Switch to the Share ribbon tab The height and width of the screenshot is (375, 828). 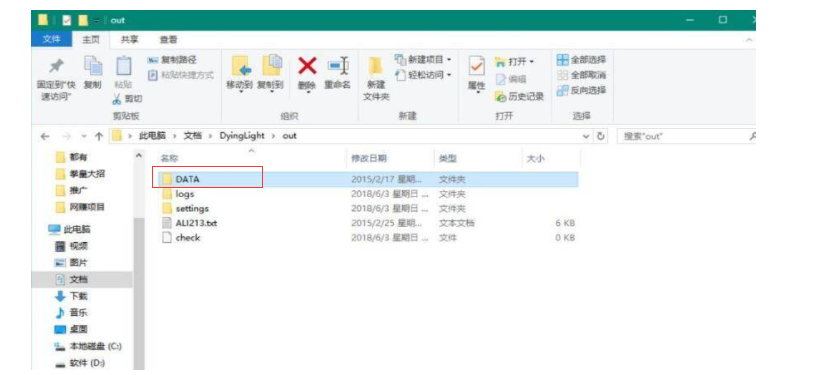click(129, 40)
